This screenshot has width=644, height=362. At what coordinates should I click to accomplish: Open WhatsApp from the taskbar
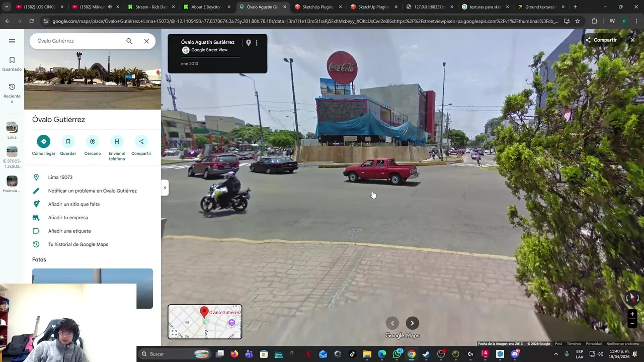(397, 354)
